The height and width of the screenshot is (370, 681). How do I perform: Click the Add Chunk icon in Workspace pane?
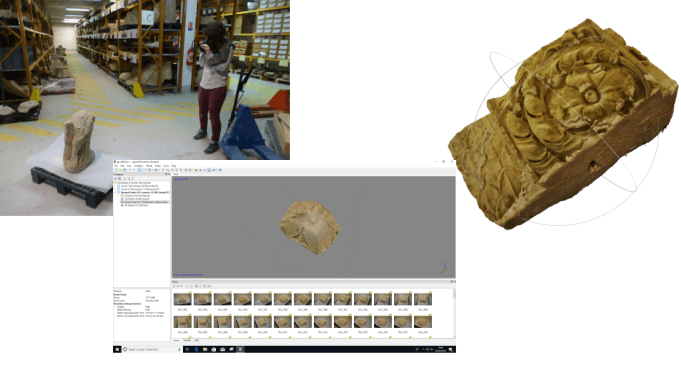point(116,178)
